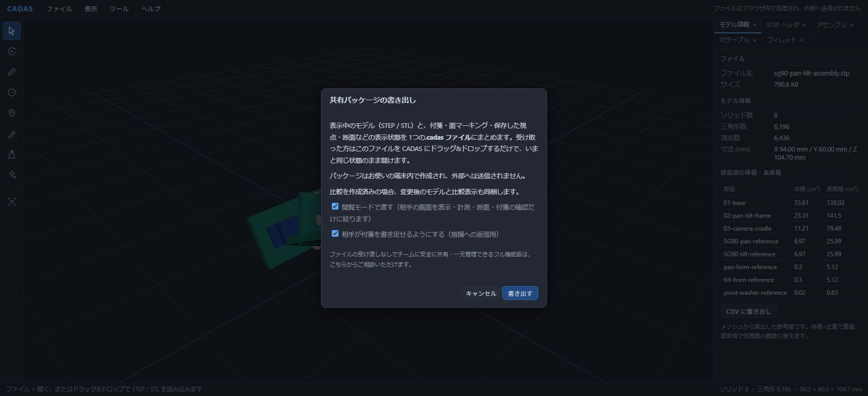Click the fit-to-view frame icon
The image size is (868, 396).
coord(12,202)
